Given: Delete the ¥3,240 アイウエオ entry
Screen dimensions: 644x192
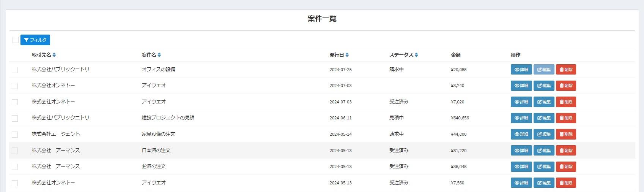Looking at the screenshot, I should 566,86.
